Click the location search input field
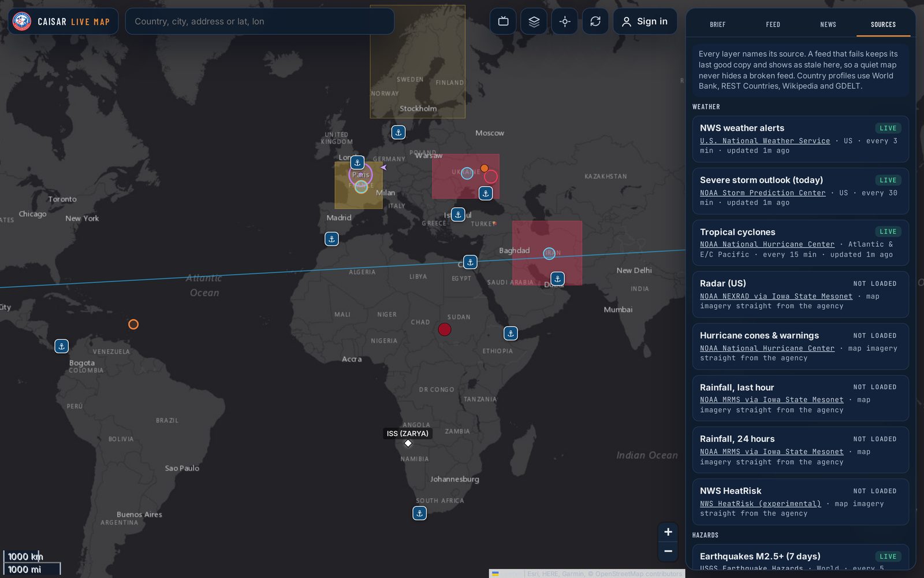 (260, 21)
